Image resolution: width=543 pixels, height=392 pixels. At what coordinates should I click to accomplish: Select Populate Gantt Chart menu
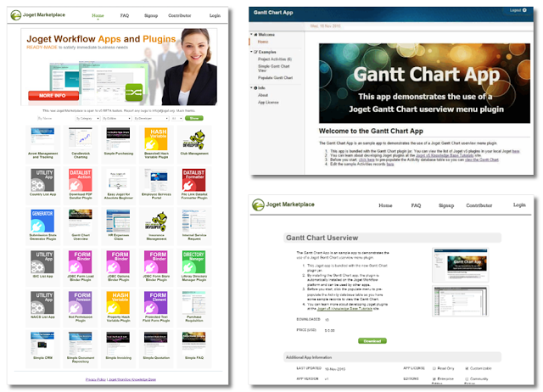point(275,78)
